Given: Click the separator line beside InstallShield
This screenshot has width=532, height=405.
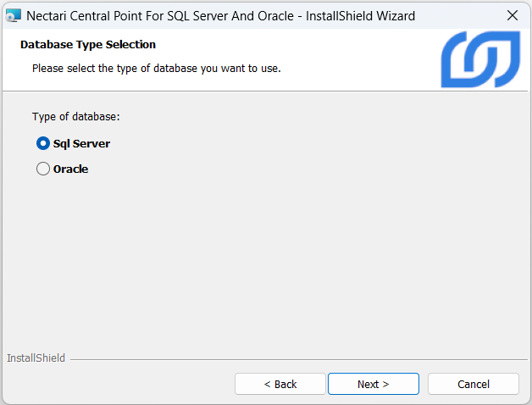Looking at the screenshot, I should point(296,359).
